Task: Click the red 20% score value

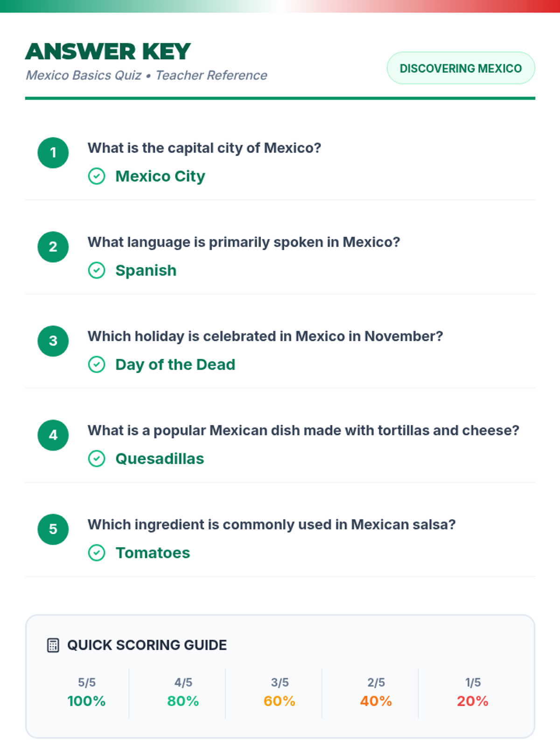Action: pos(472,701)
